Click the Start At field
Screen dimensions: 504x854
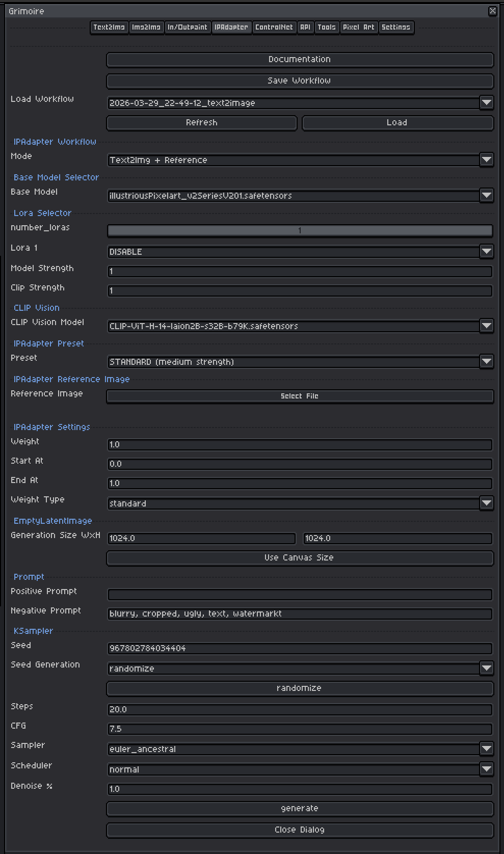300,464
